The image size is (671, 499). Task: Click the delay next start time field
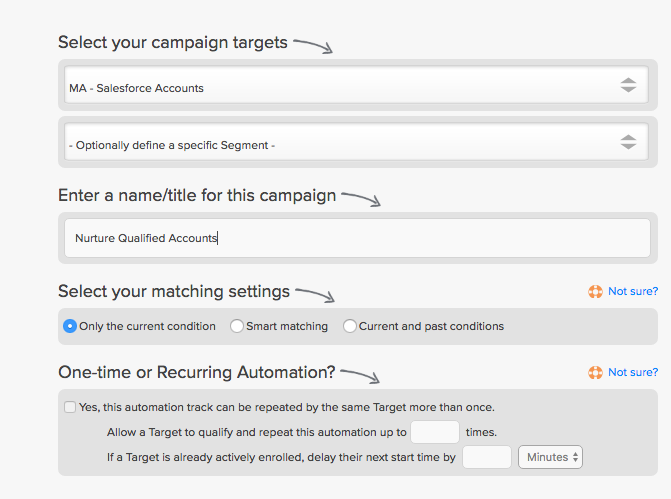pyautogui.click(x=487, y=457)
